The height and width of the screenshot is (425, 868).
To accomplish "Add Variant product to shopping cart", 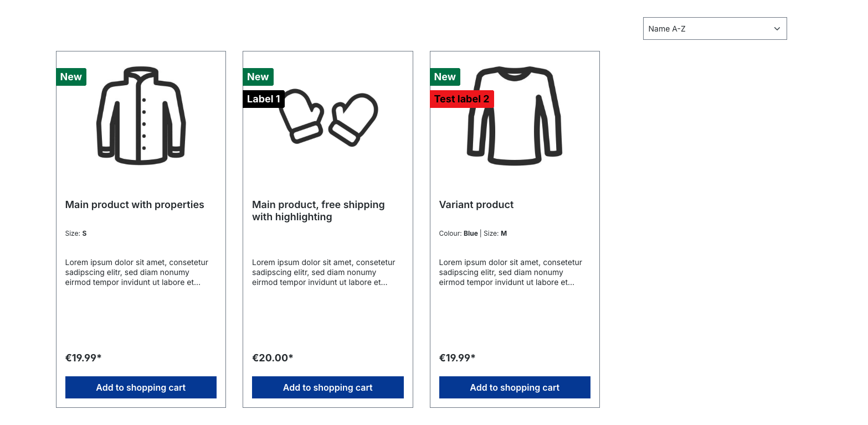I will click(515, 387).
